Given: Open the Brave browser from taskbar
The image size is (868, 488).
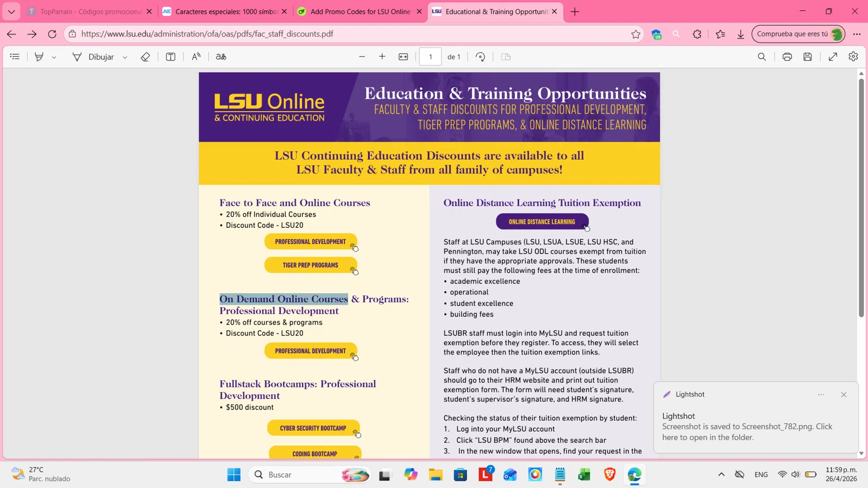Looking at the screenshot, I should point(609,475).
